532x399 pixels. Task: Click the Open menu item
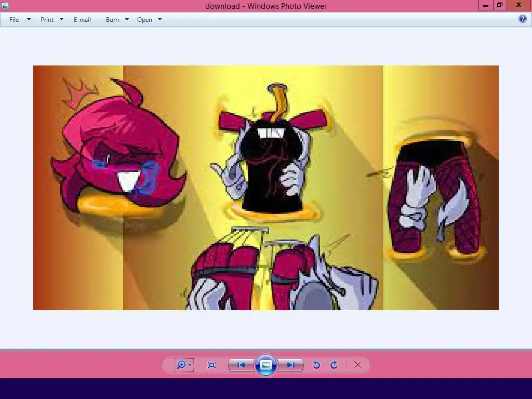[144, 20]
